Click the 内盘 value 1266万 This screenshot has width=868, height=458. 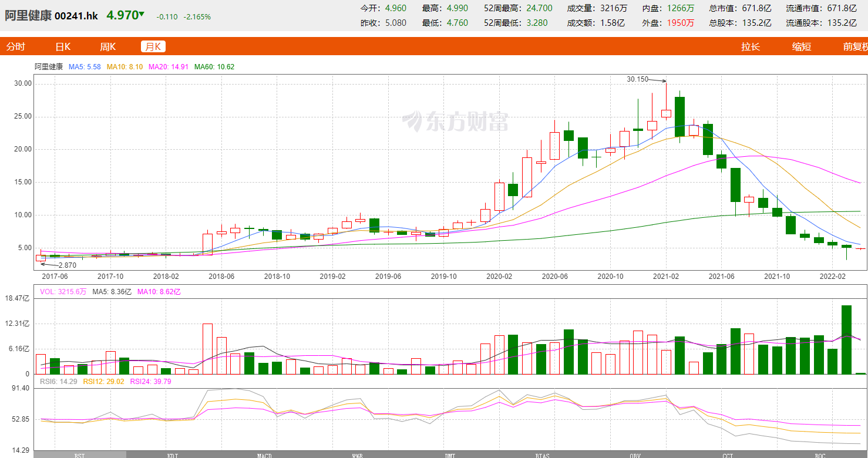(x=681, y=8)
